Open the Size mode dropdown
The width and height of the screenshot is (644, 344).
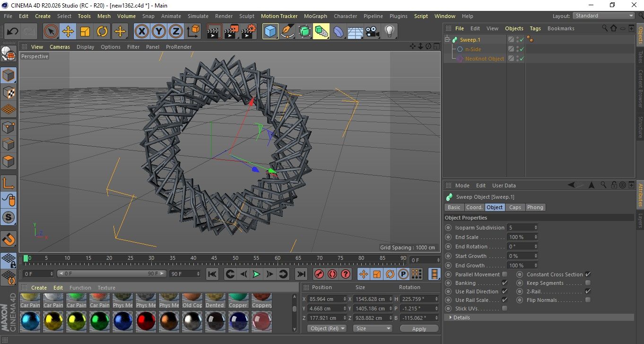coord(373,328)
